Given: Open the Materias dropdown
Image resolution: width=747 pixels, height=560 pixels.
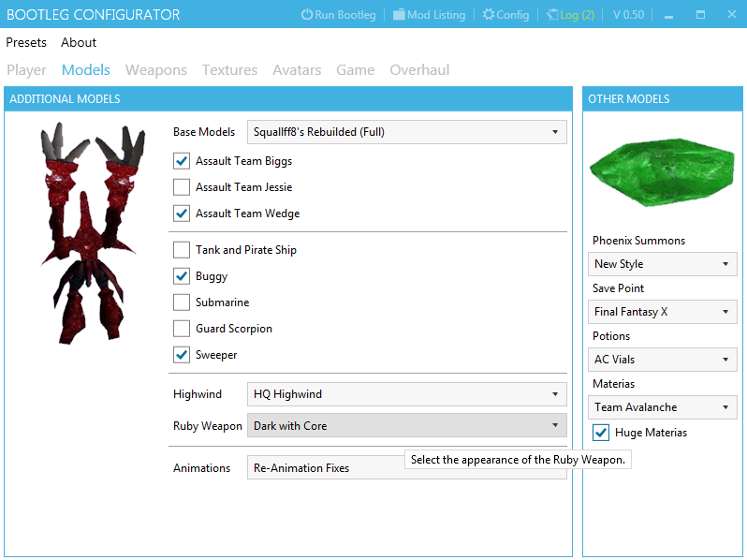Looking at the screenshot, I should pyautogui.click(x=663, y=407).
